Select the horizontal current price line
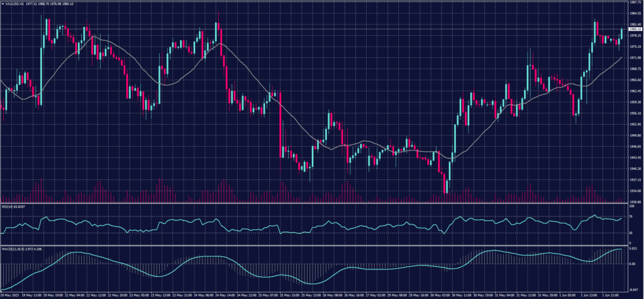Image resolution: width=644 pixels, height=299 pixels. point(314,29)
